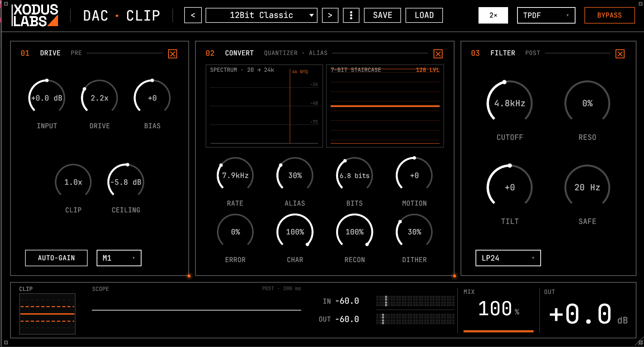Disable the 02 Convert section X toggle
This screenshot has width=644, height=347.
(x=438, y=54)
